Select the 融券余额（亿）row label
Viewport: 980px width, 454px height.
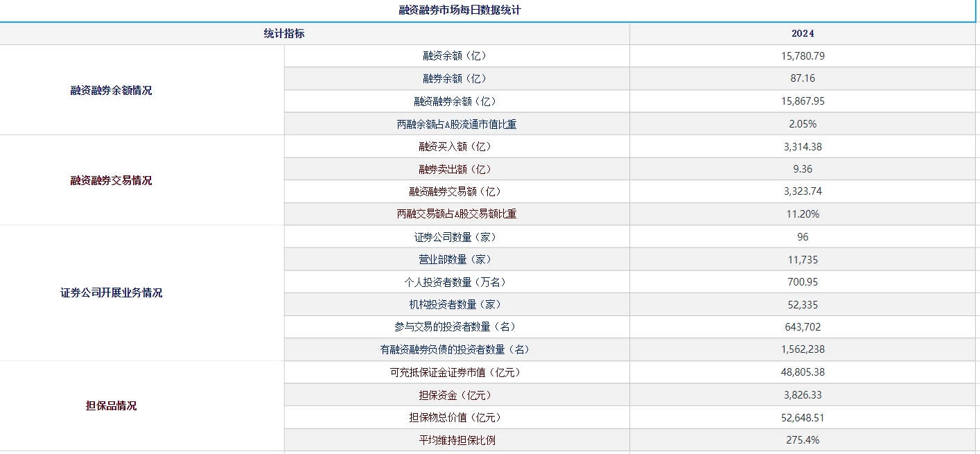click(x=457, y=78)
